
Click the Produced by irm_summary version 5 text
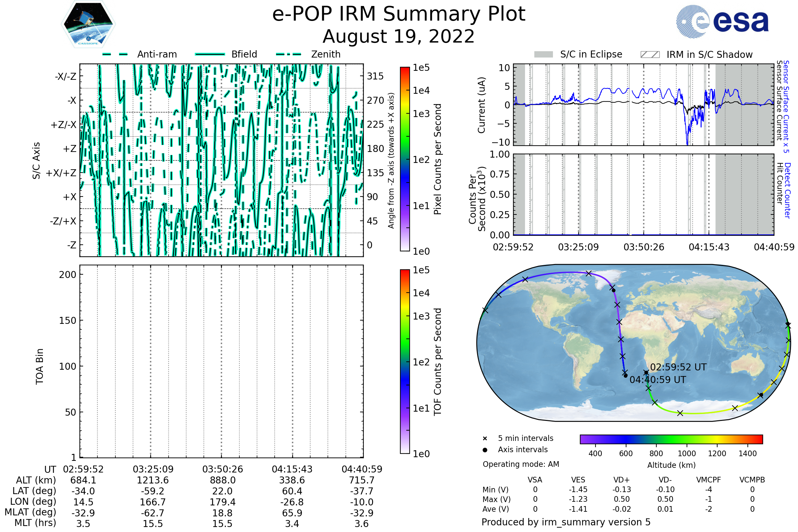tap(566, 522)
